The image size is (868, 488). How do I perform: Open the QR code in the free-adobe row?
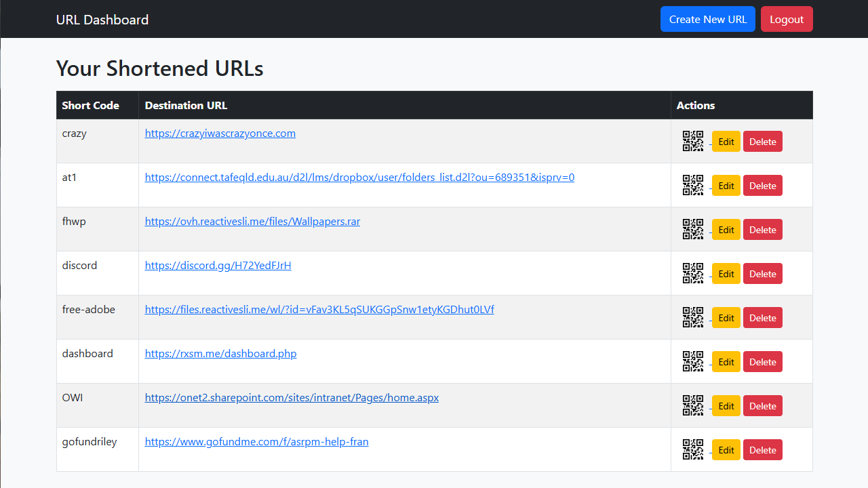click(693, 318)
